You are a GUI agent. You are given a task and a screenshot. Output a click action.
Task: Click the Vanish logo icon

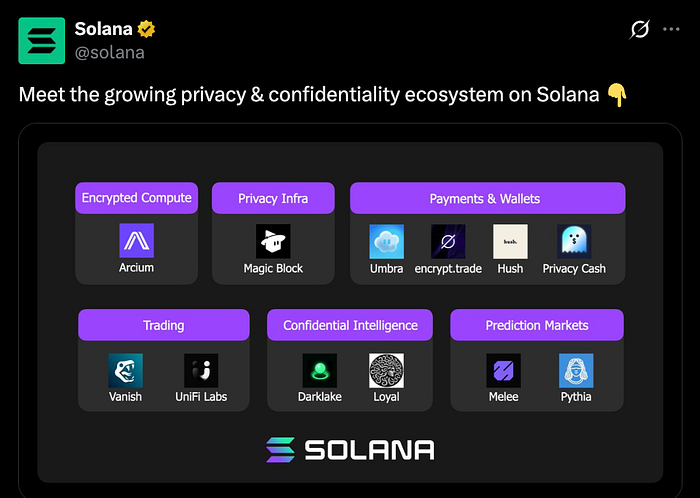point(125,371)
